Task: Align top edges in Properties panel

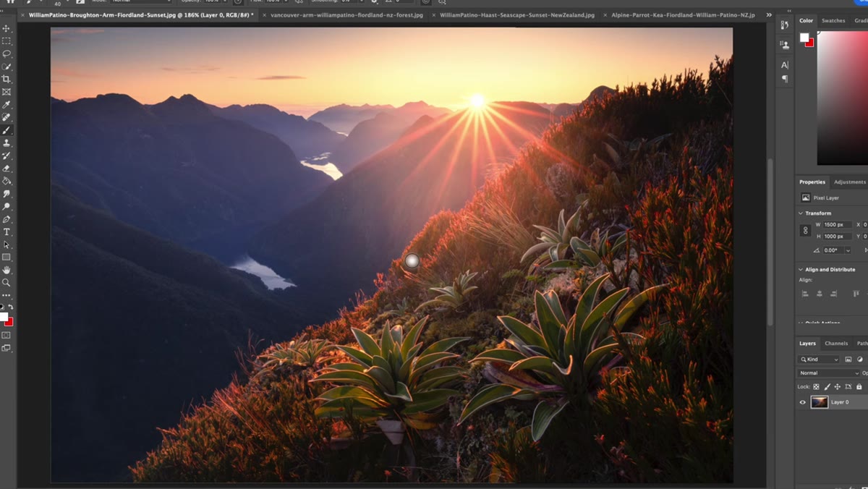Action: (x=856, y=293)
